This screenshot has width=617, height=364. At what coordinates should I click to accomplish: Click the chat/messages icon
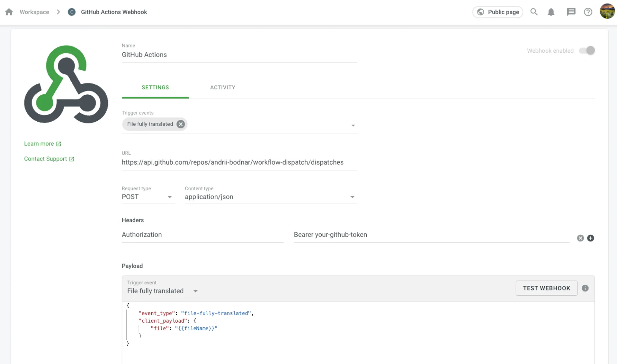[x=571, y=12]
